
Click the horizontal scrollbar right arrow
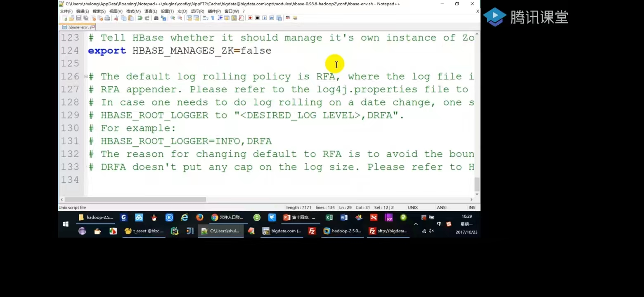click(x=471, y=199)
